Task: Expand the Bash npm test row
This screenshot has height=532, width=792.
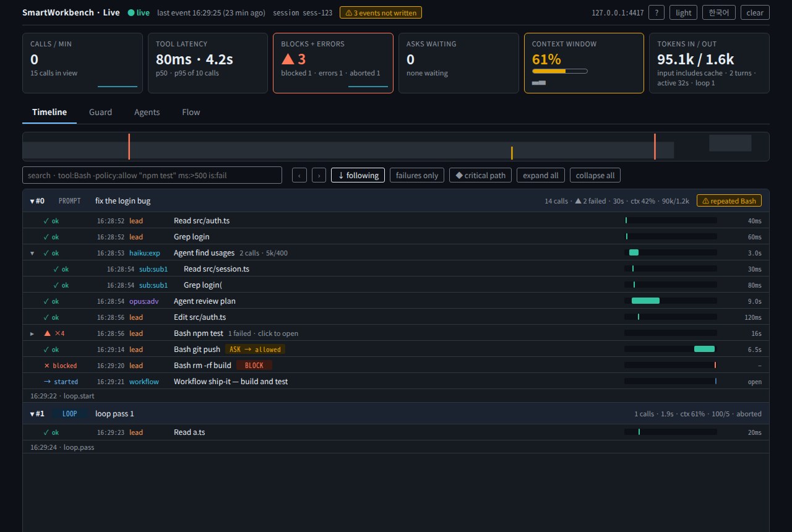Action: (32, 333)
